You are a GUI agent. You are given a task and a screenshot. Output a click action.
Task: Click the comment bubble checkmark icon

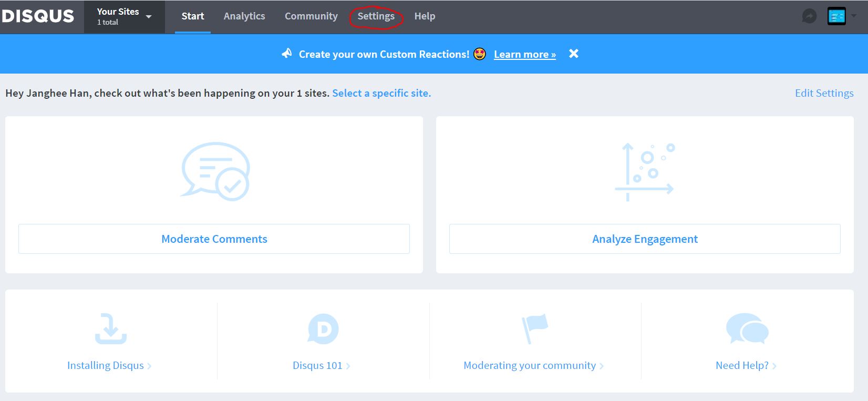215,171
